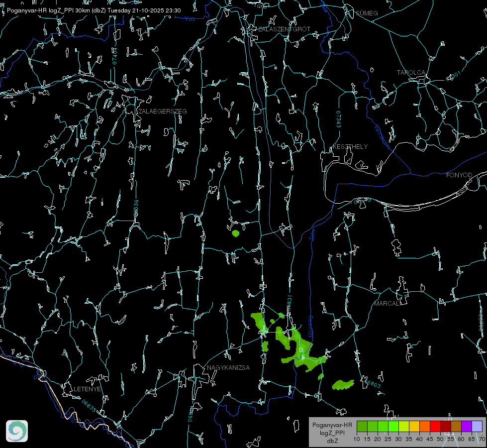Click the 07343 road number label
Image resolution: width=487 pixels, height=448 pixels.
339,119
